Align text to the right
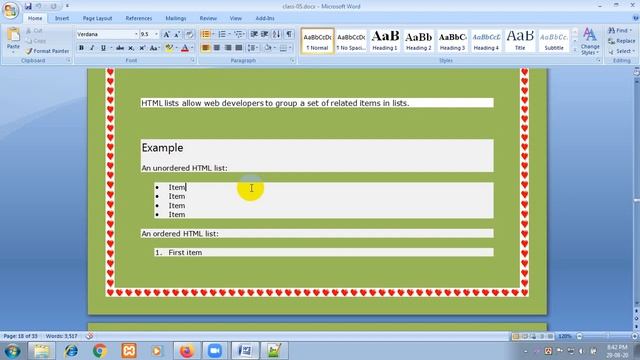Viewport: 640px width, 360px height. point(228,48)
